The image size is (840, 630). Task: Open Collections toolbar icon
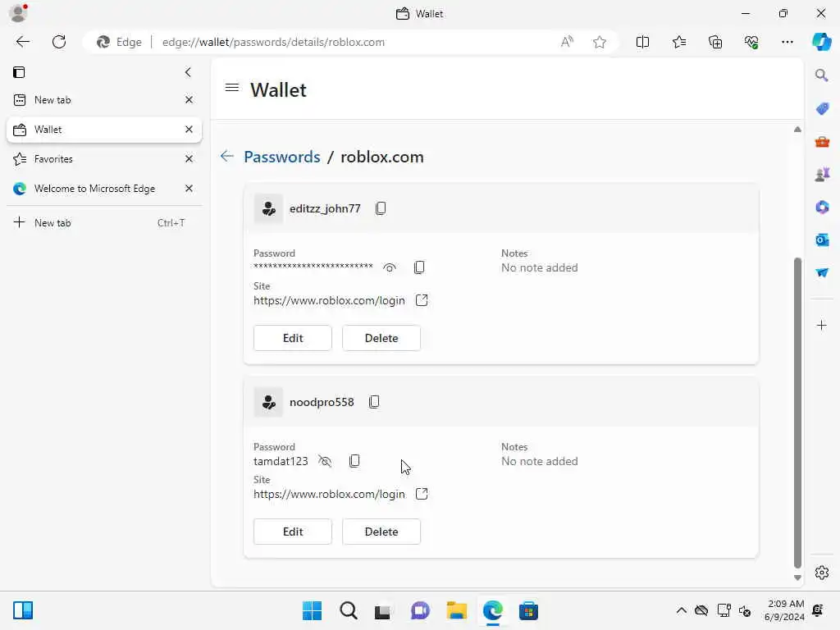pyautogui.click(x=715, y=42)
